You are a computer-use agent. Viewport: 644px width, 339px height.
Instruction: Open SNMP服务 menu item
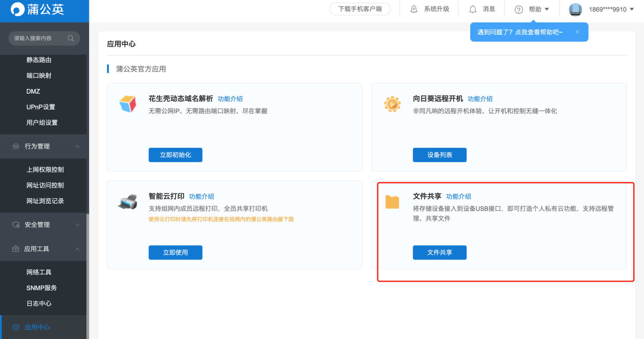pos(42,288)
